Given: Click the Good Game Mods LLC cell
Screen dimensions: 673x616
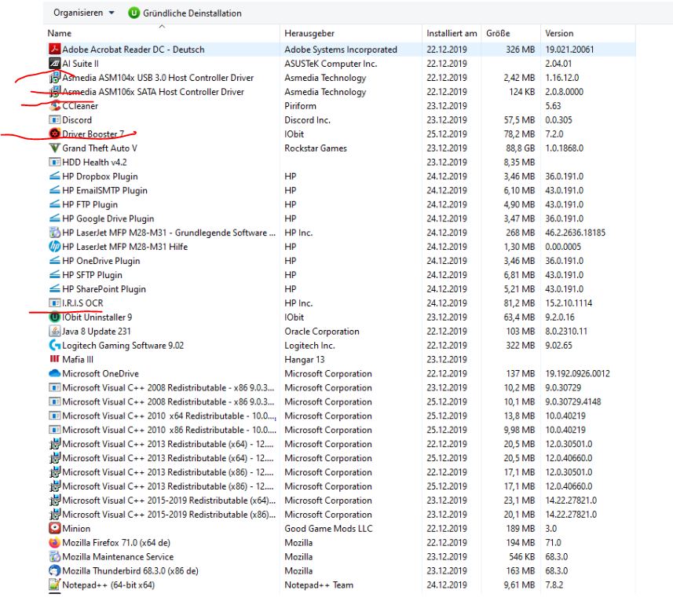Looking at the screenshot, I should click(x=328, y=528).
